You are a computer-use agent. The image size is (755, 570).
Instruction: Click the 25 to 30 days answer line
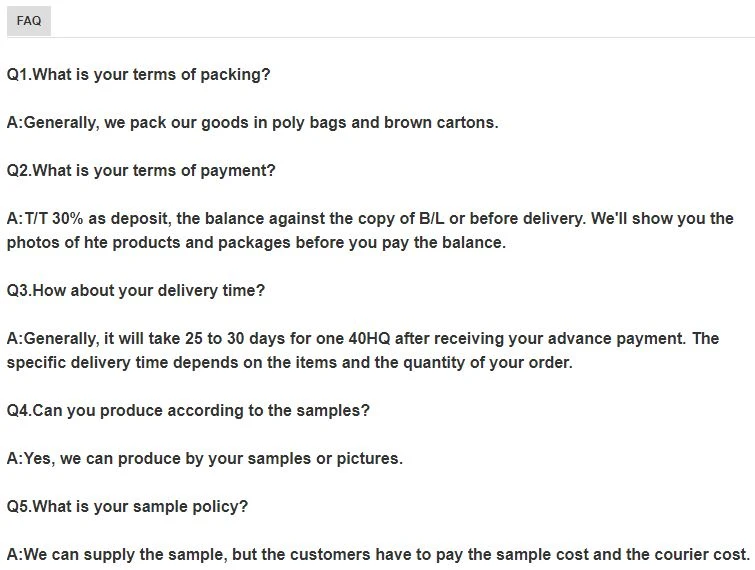tap(363, 338)
